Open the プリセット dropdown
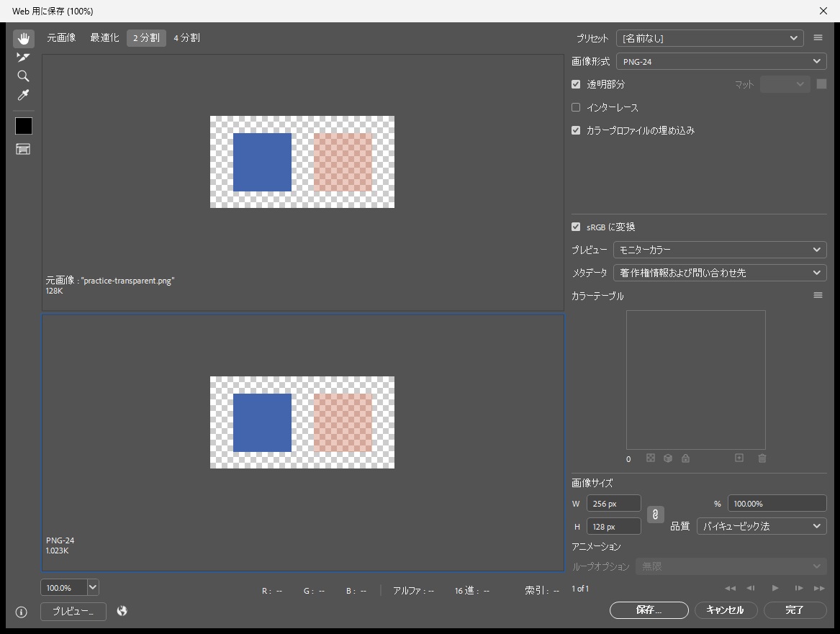Screen dimensions: 840x634 click(x=710, y=38)
